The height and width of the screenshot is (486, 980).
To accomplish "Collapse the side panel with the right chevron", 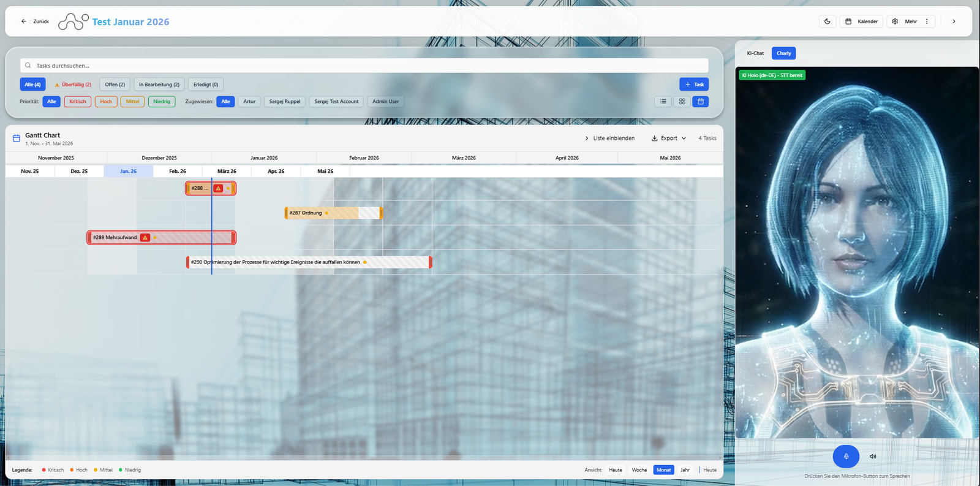I will pyautogui.click(x=954, y=21).
